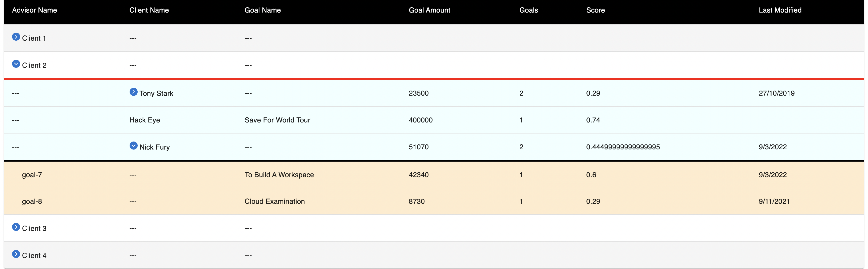Click the Hack Eye client name
This screenshot has width=868, height=269.
tap(145, 120)
